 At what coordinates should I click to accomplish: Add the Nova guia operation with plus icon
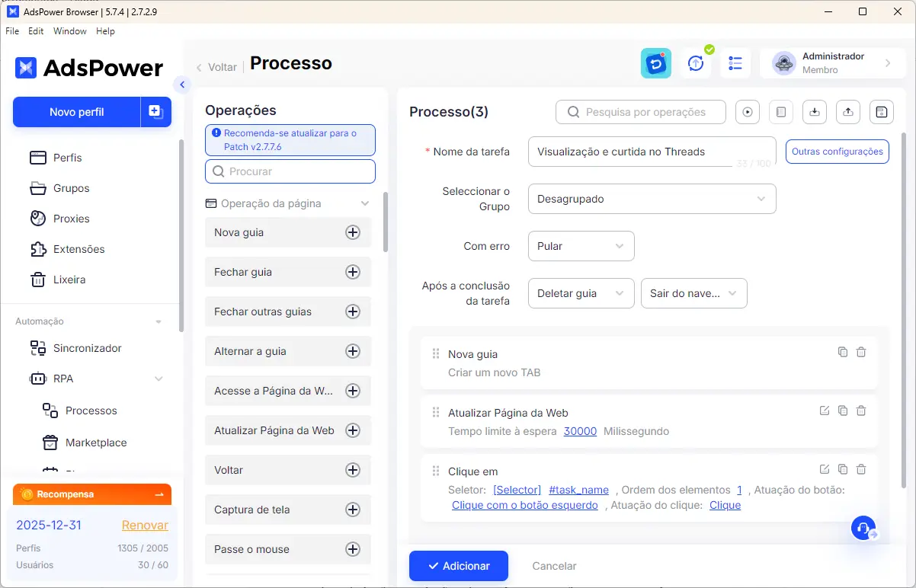[353, 232]
